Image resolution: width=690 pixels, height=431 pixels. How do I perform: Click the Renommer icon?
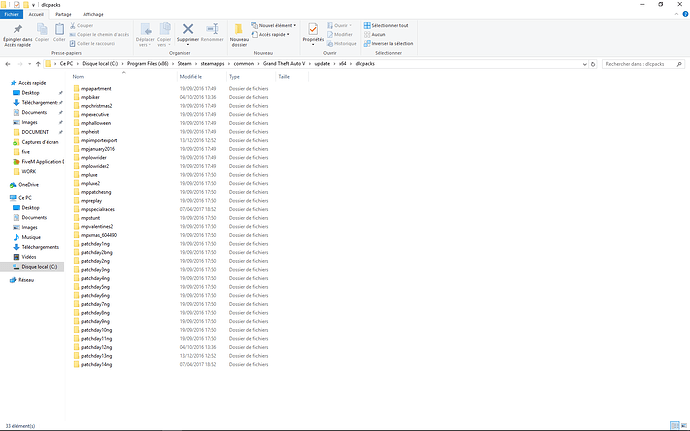tap(213, 29)
